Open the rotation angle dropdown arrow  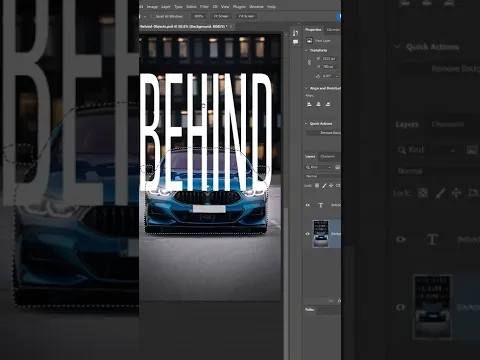[337, 76]
